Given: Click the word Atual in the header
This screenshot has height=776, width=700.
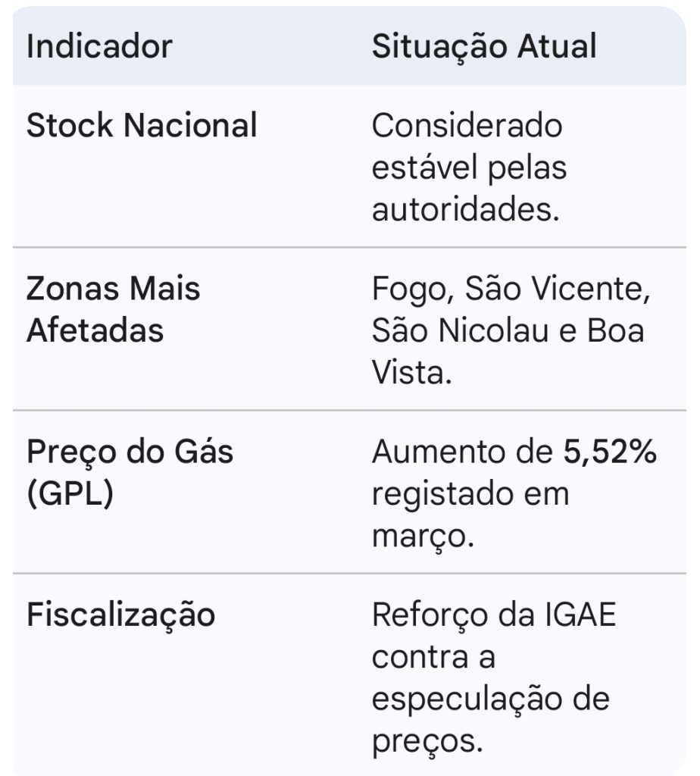Looking at the screenshot, I should click(x=557, y=46).
